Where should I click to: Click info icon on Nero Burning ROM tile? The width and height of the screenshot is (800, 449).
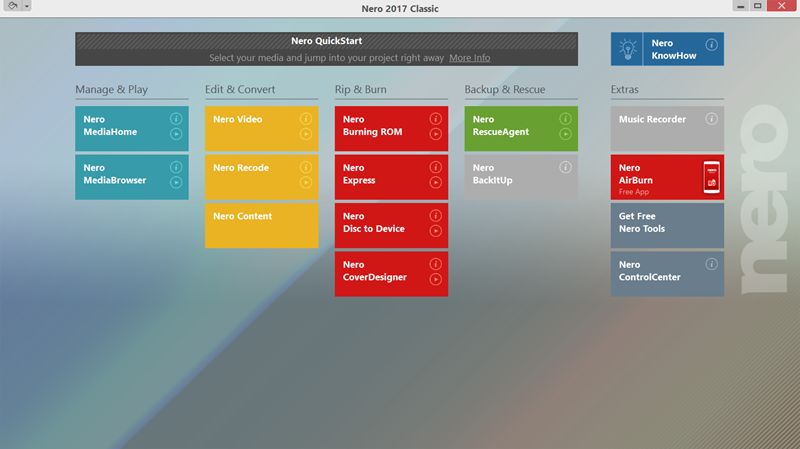(435, 119)
